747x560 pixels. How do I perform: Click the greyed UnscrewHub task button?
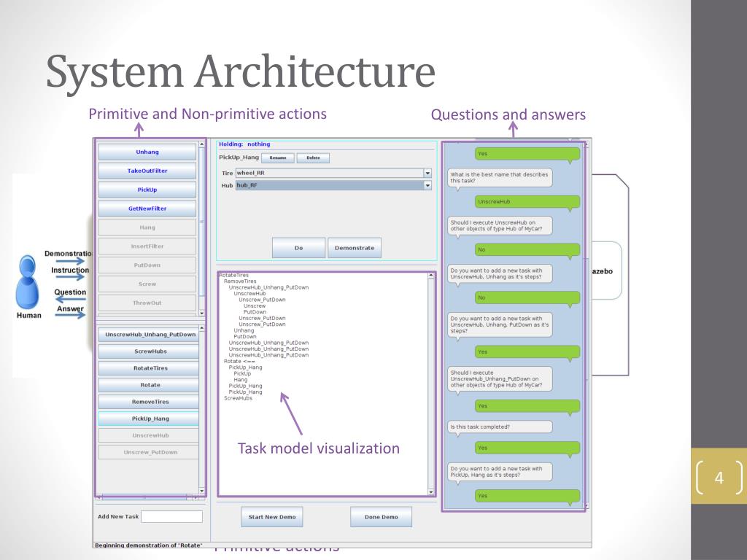point(149,435)
